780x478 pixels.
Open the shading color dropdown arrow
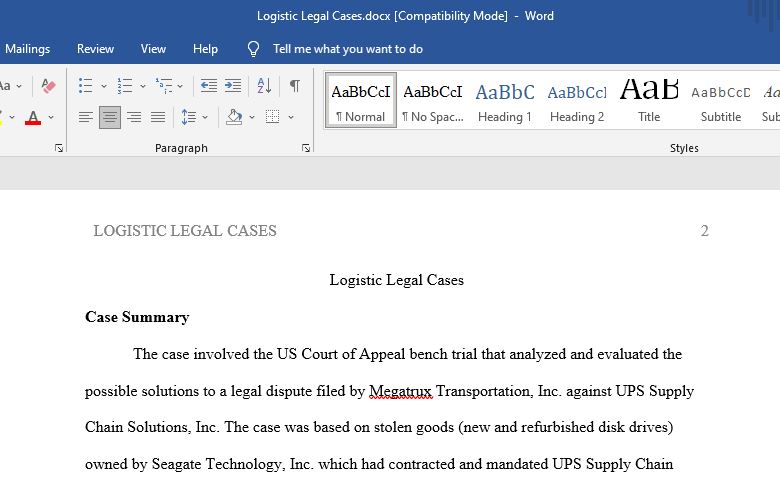[252, 118]
